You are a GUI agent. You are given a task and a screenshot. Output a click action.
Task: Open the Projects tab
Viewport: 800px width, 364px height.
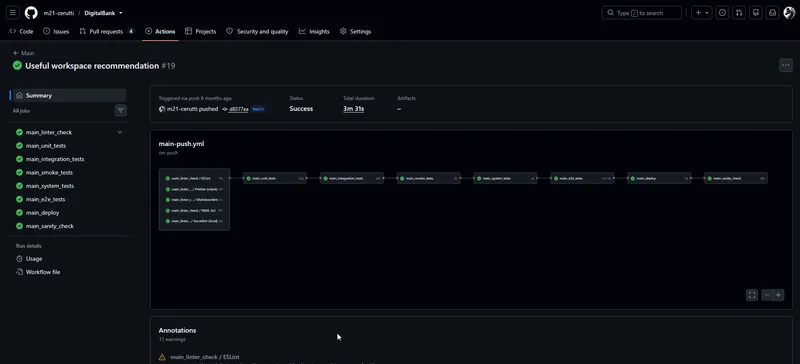201,31
